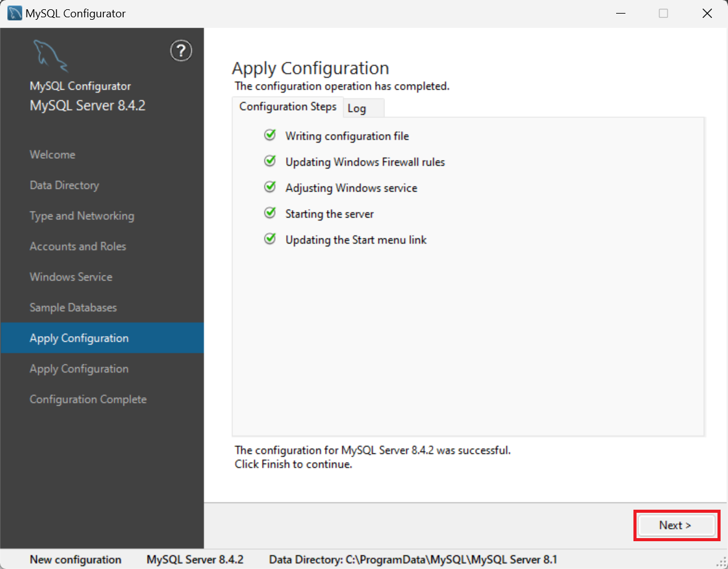Click the 'Updating Windows Firewall rules' step text
Screen dimensions: 728x569
(365, 162)
